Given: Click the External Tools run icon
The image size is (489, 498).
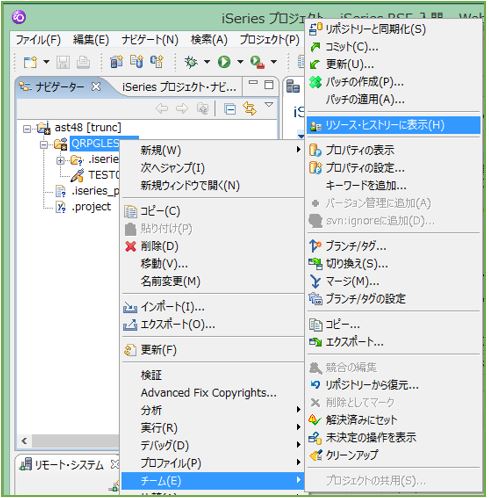Looking at the screenshot, I should (x=257, y=62).
